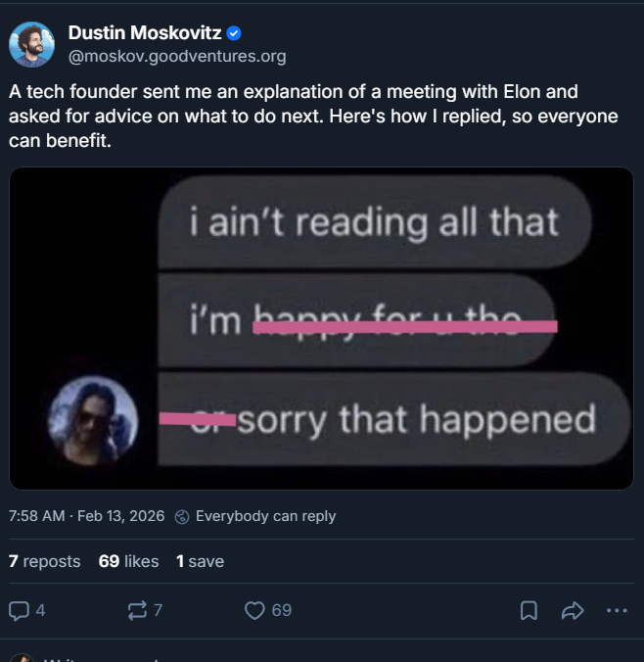
Task: Click the share arrow icon
Action: (573, 610)
